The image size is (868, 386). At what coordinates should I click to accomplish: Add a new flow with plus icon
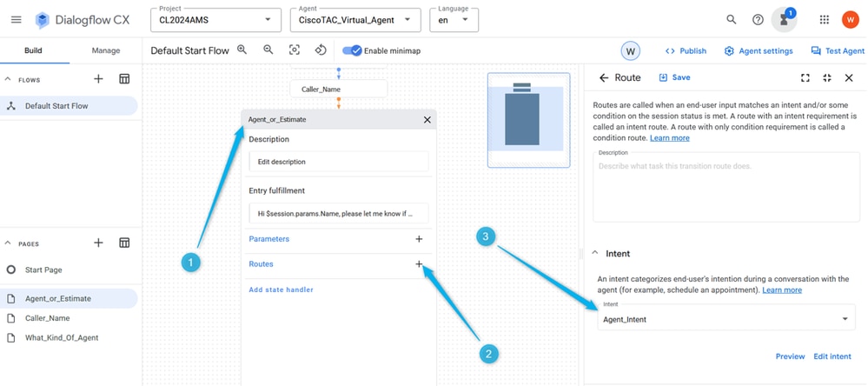pos(98,79)
